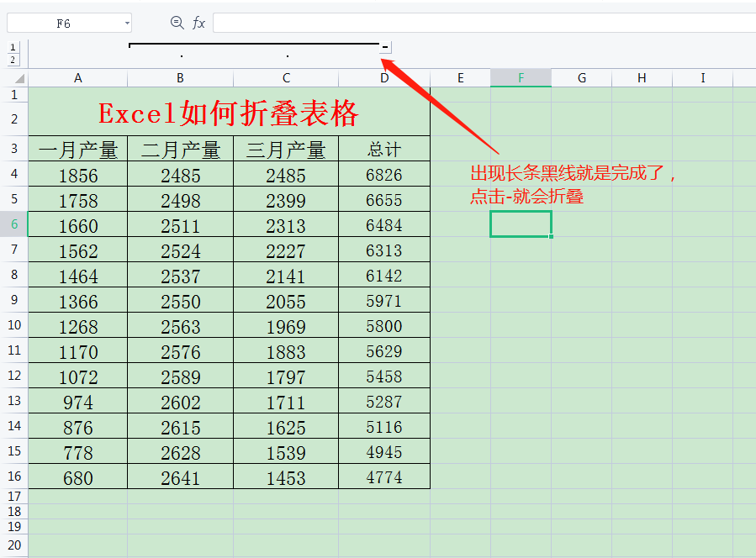Select cell containing 1856
Image resolution: width=756 pixels, height=558 pixels.
[x=77, y=174]
